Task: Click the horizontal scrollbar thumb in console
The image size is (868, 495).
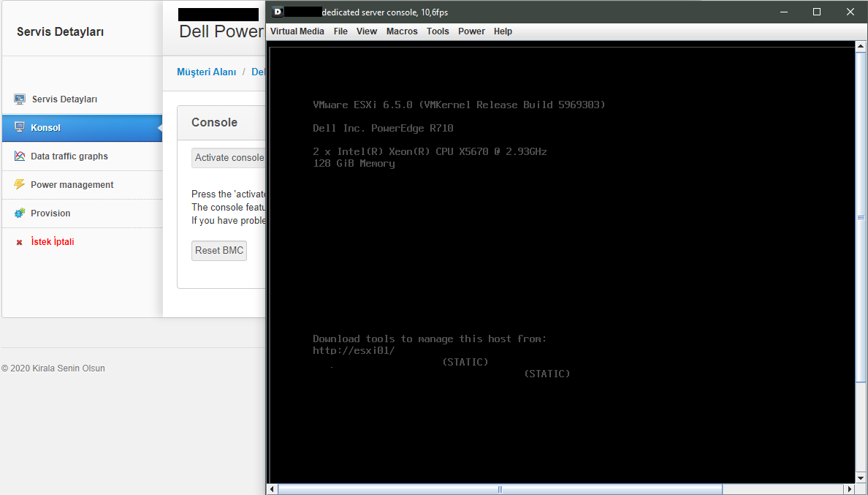Action: [500, 489]
